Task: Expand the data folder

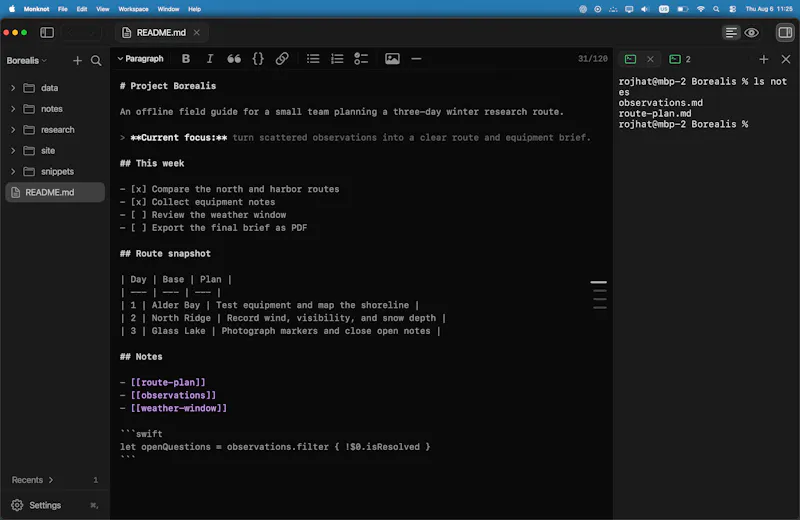Action: click(13, 88)
